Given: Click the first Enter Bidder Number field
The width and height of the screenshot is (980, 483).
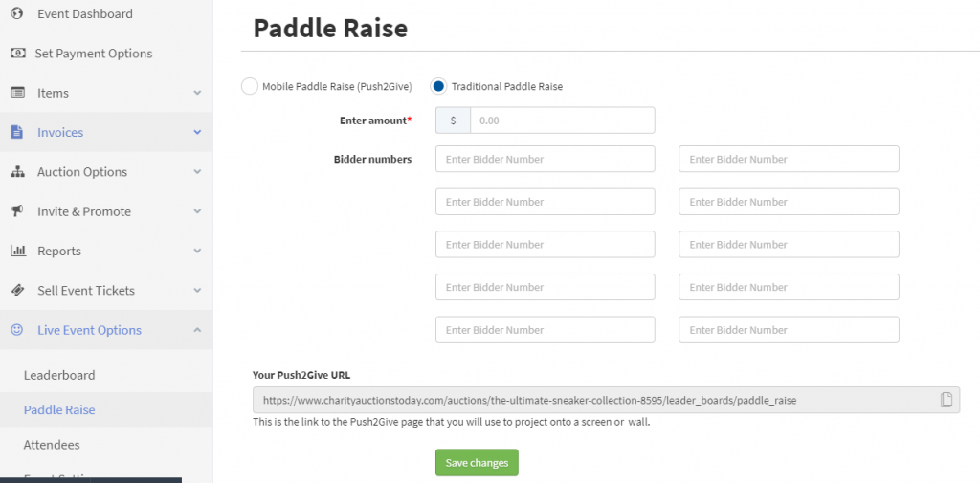Looking at the screenshot, I should [545, 159].
